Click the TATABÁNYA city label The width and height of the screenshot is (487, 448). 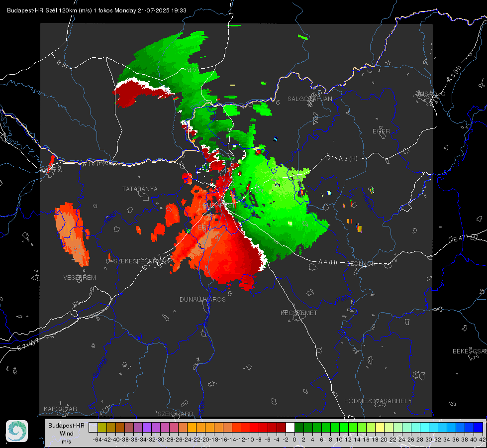[140, 189]
